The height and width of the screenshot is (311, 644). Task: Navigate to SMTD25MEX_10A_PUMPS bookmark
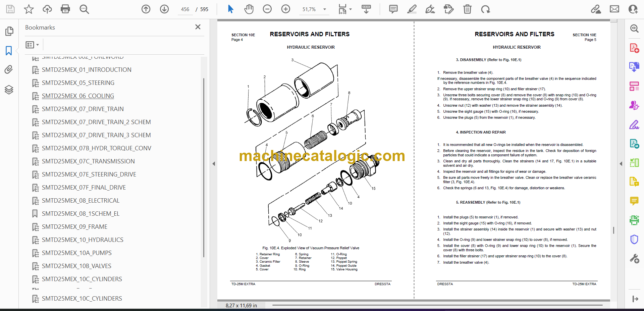click(77, 253)
